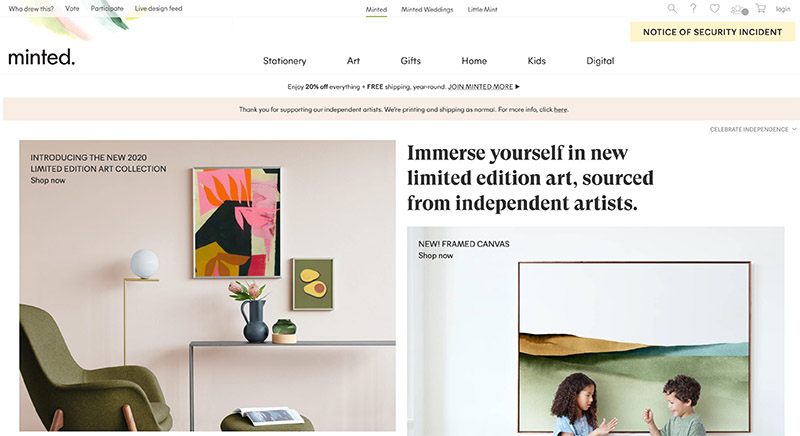Select the Minted Weddings tab
Viewport: 800px width, 436px height.
click(x=427, y=9)
